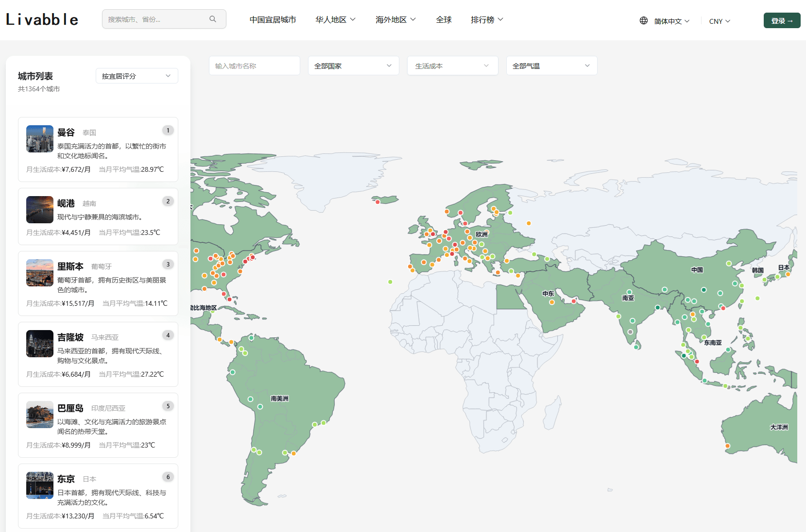This screenshot has height=532, width=806.
Task: Click the 登录 button
Action: [782, 20]
